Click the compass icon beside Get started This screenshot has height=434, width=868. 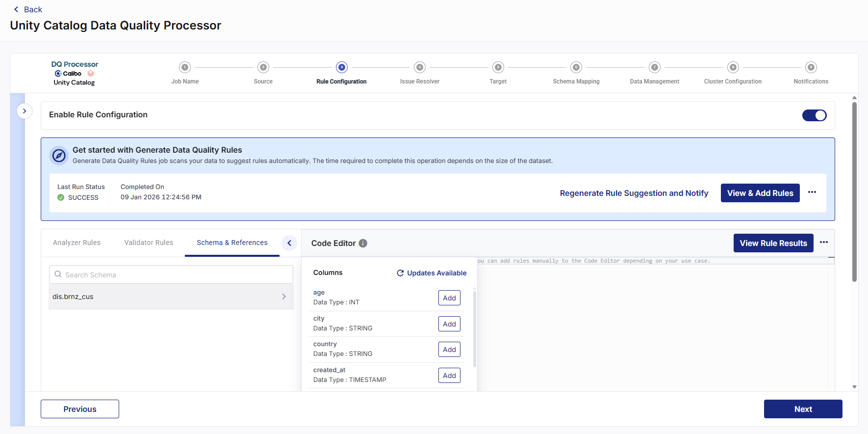[x=59, y=156]
